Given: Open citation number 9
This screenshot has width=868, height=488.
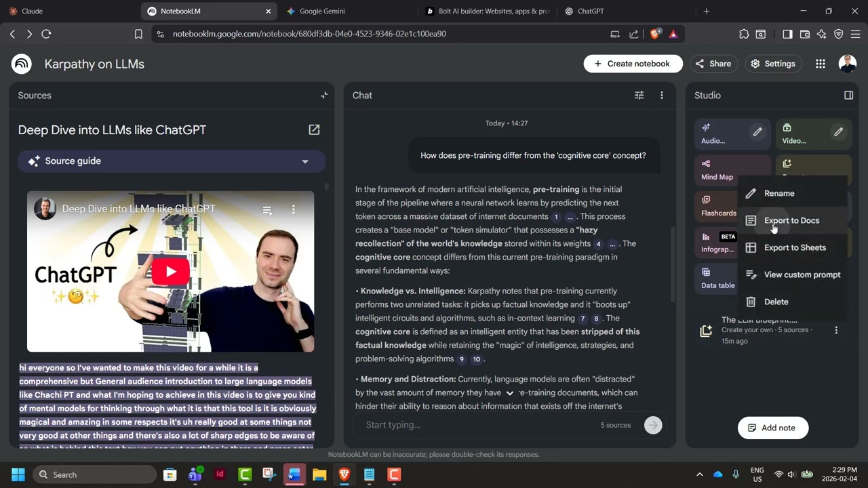Looking at the screenshot, I should pyautogui.click(x=462, y=359).
